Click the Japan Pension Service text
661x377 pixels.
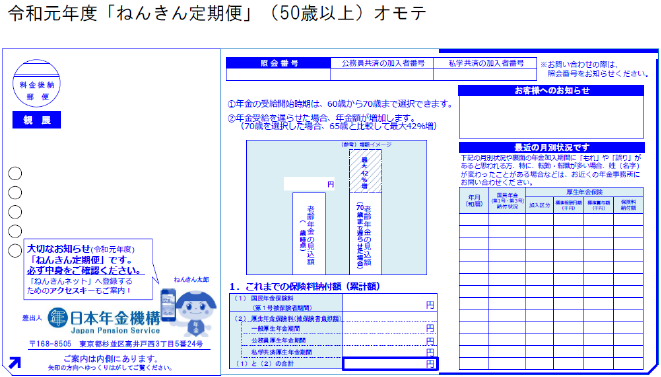pyautogui.click(x=115, y=330)
